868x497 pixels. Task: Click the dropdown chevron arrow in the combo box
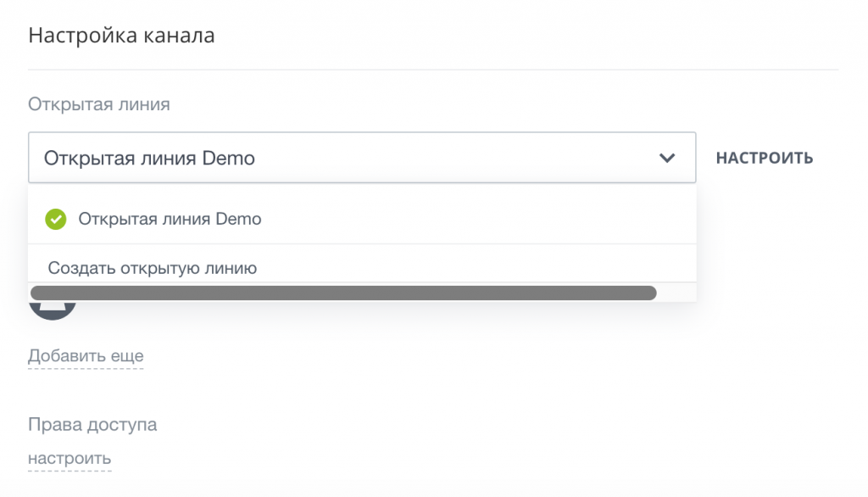pyautogui.click(x=667, y=158)
